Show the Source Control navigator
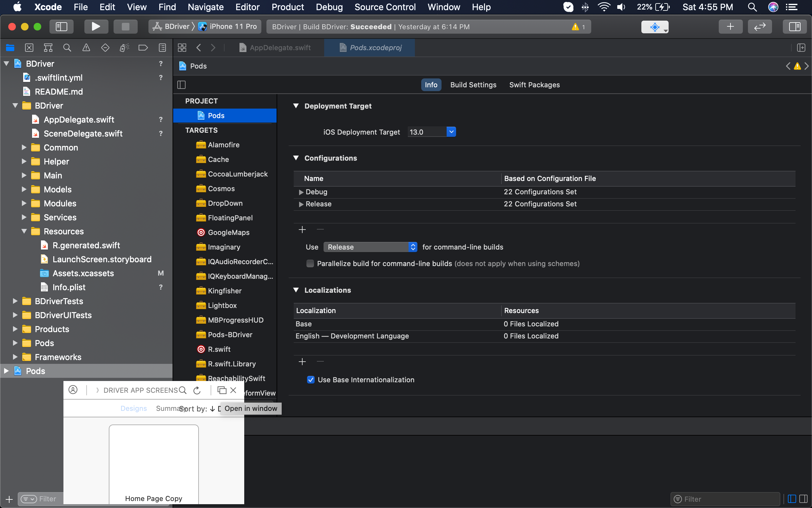The image size is (812, 508). tap(29, 48)
